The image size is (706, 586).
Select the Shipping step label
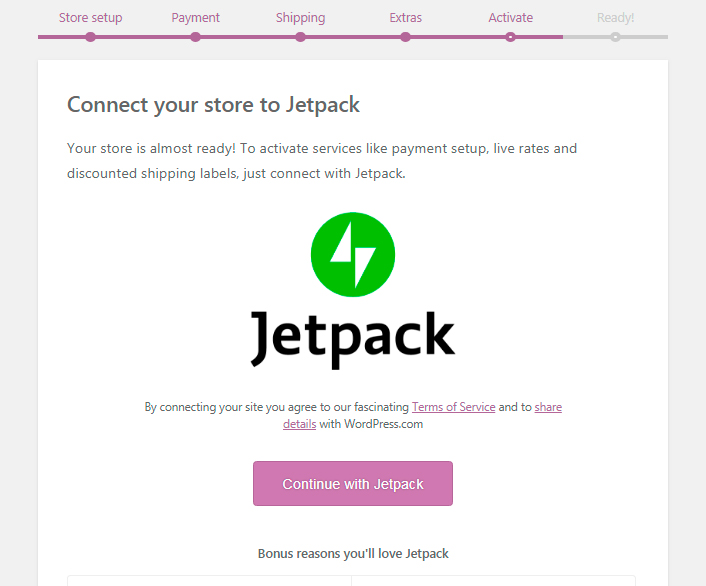(300, 18)
